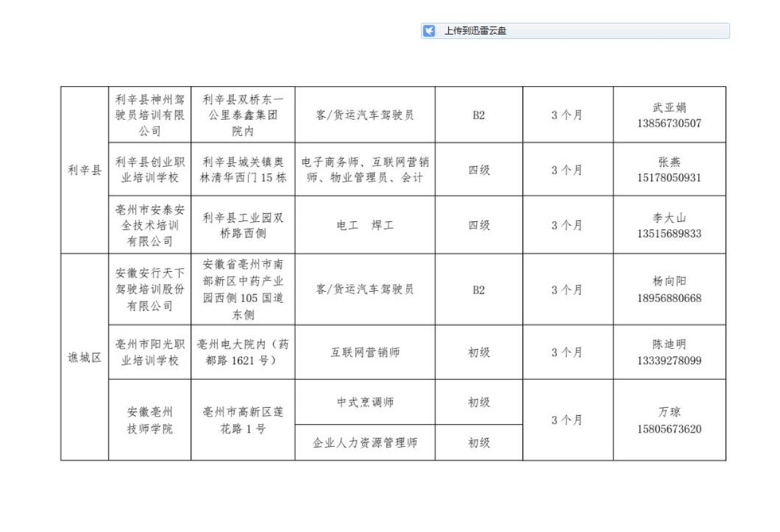Viewport: 780px width, 532px height.
Task: Click contact 万琼 15805673620
Action: coord(669,420)
